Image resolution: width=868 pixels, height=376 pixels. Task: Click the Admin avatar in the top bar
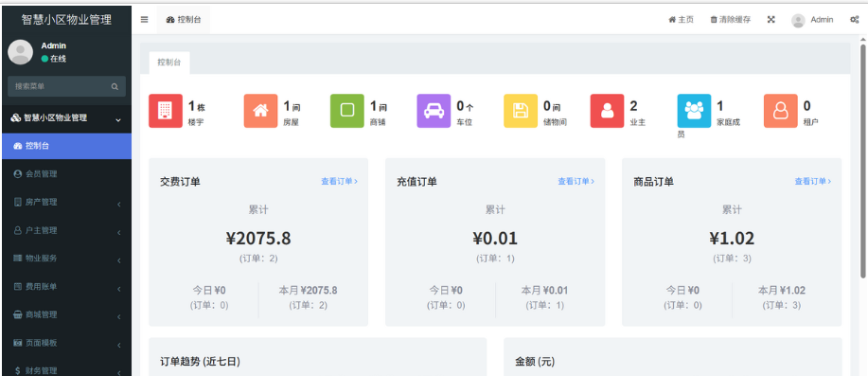coord(798,21)
